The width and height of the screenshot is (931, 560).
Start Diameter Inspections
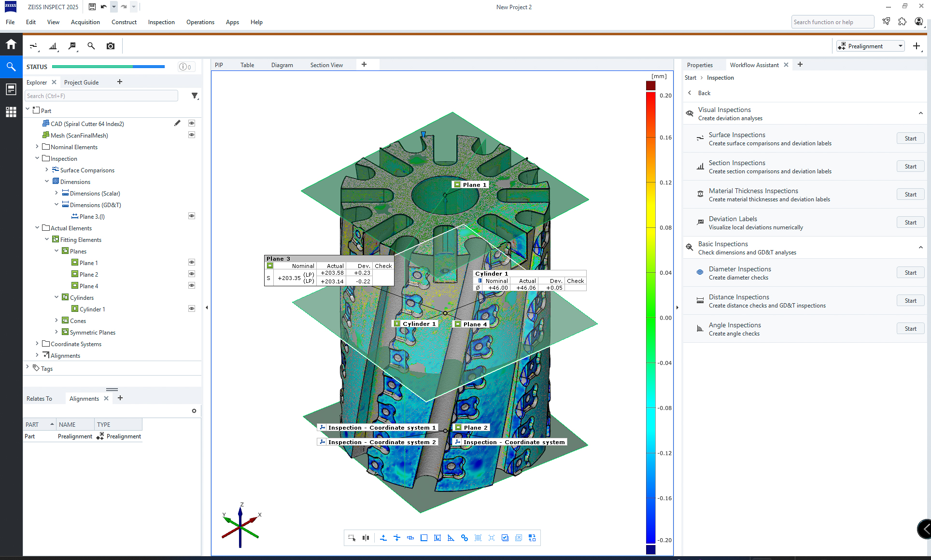911,273
